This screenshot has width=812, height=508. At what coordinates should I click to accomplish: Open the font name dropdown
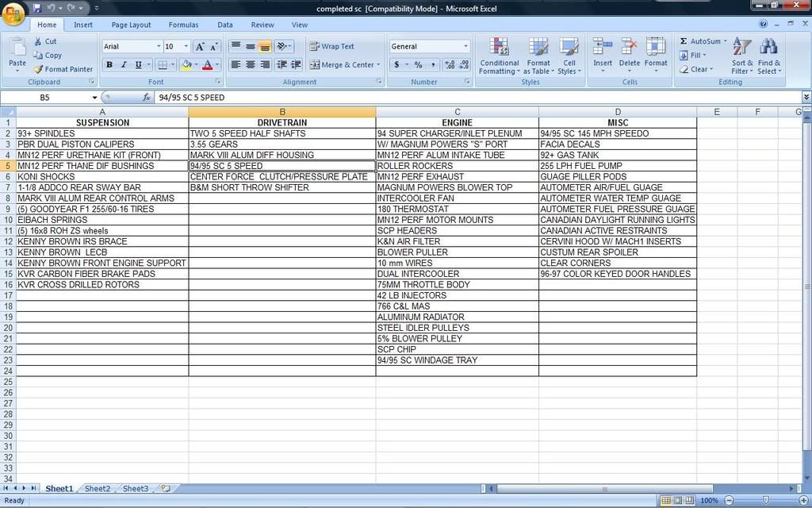pyautogui.click(x=159, y=47)
